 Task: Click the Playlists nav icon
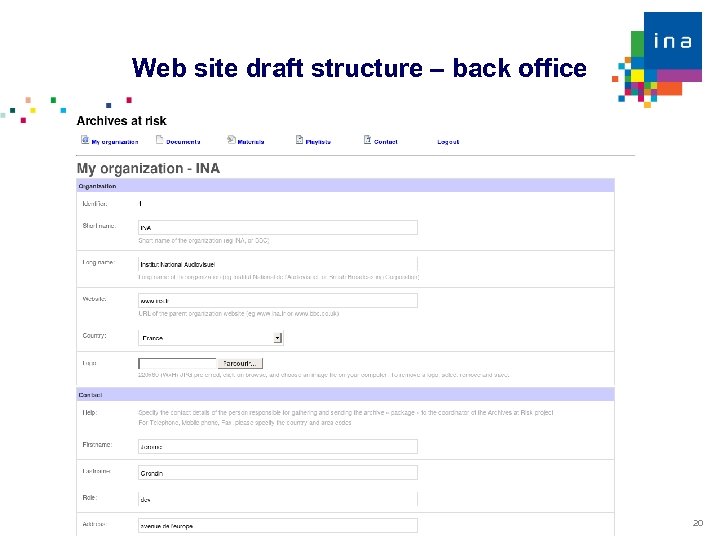[x=299, y=140]
